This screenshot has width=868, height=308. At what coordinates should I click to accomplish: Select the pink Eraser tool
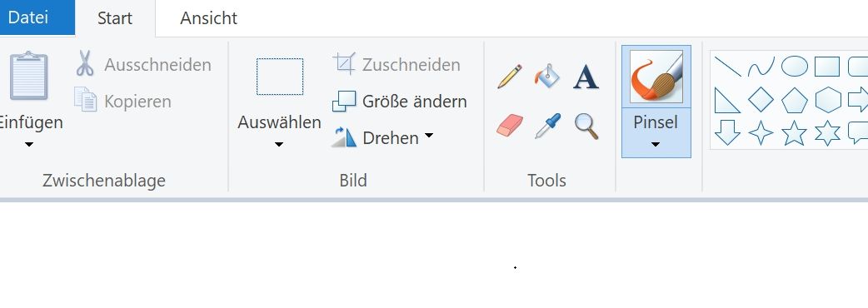509,126
